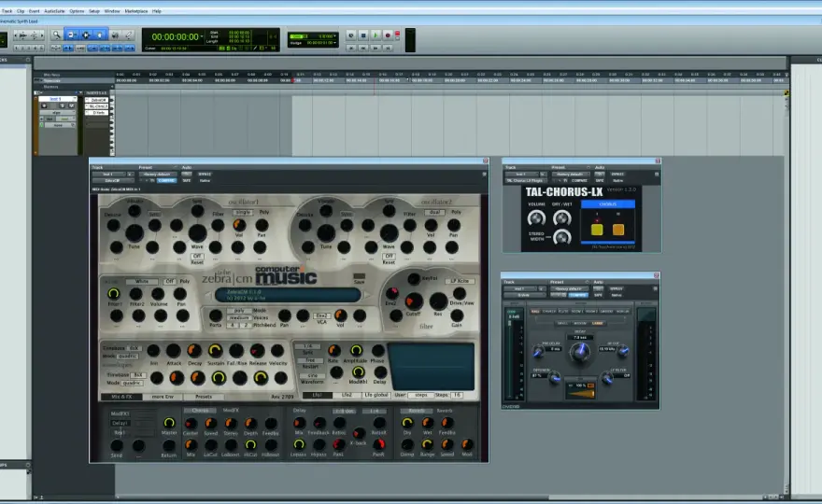Click the transport Fast Forward button
The width and height of the screenshot is (822, 504).
pos(376,48)
